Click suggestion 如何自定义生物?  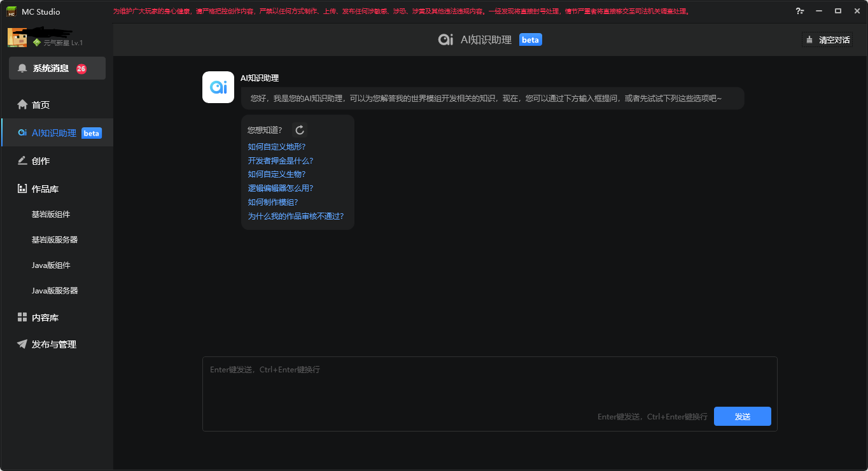[277, 174]
